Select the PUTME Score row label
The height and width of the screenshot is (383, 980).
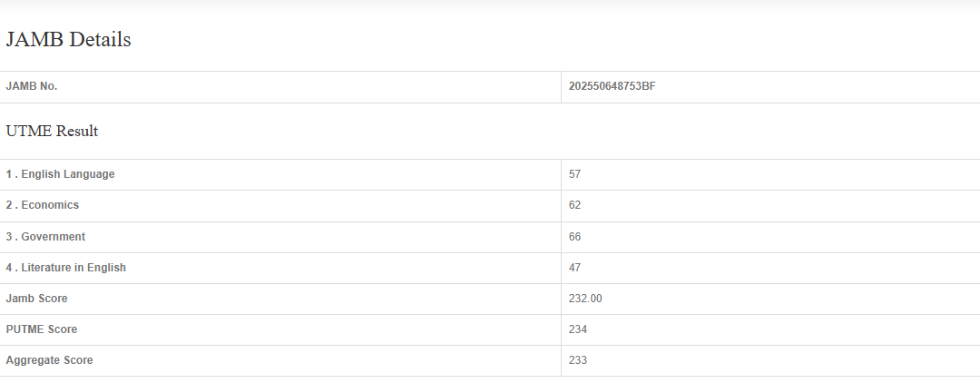42,329
